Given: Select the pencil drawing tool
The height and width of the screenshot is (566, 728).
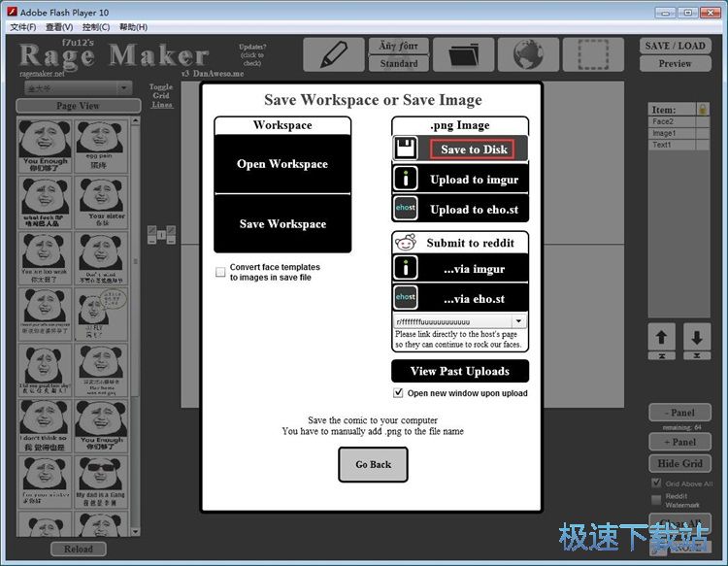Looking at the screenshot, I should [333, 54].
